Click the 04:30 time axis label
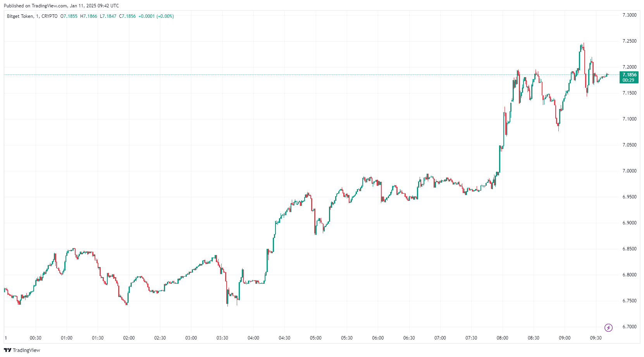The height and width of the screenshot is (357, 644). tap(284, 338)
